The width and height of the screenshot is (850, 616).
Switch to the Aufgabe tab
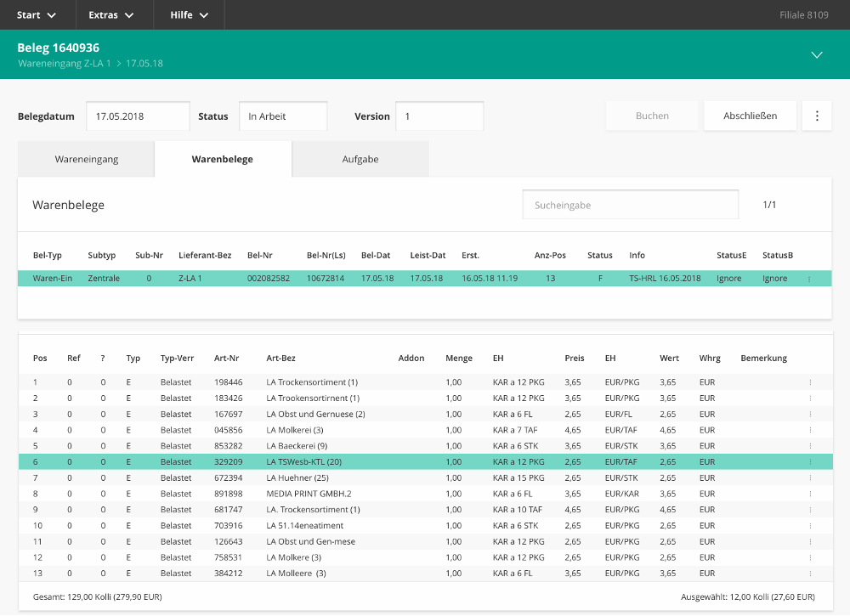point(360,159)
